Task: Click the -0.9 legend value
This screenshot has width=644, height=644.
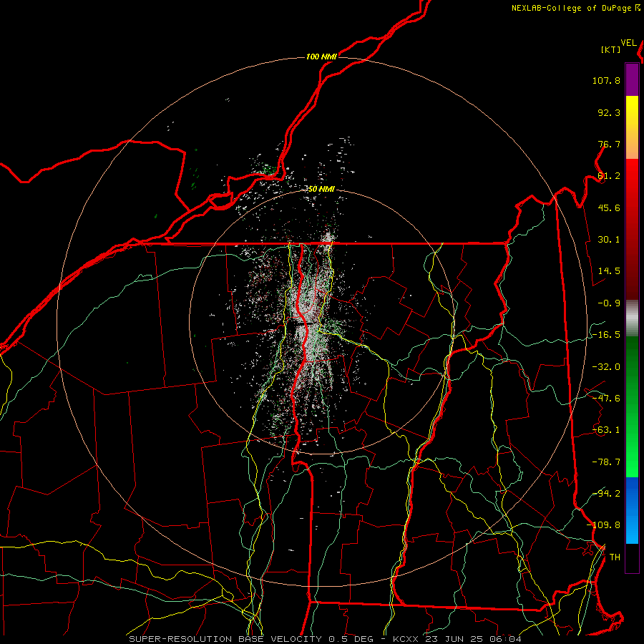Action: (x=609, y=303)
